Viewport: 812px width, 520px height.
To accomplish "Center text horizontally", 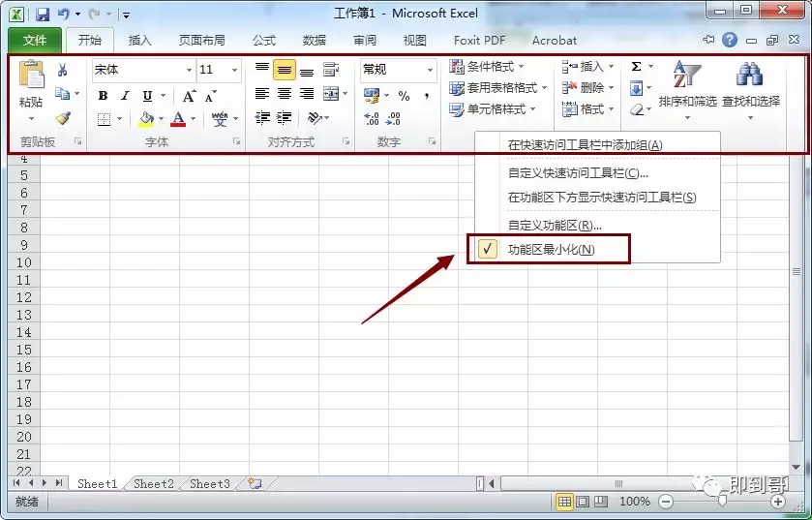I will [285, 94].
